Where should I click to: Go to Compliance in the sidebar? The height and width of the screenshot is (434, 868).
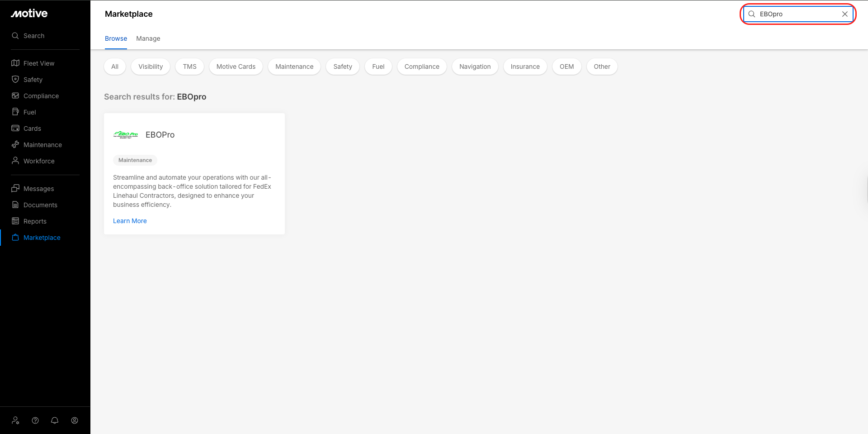point(41,96)
